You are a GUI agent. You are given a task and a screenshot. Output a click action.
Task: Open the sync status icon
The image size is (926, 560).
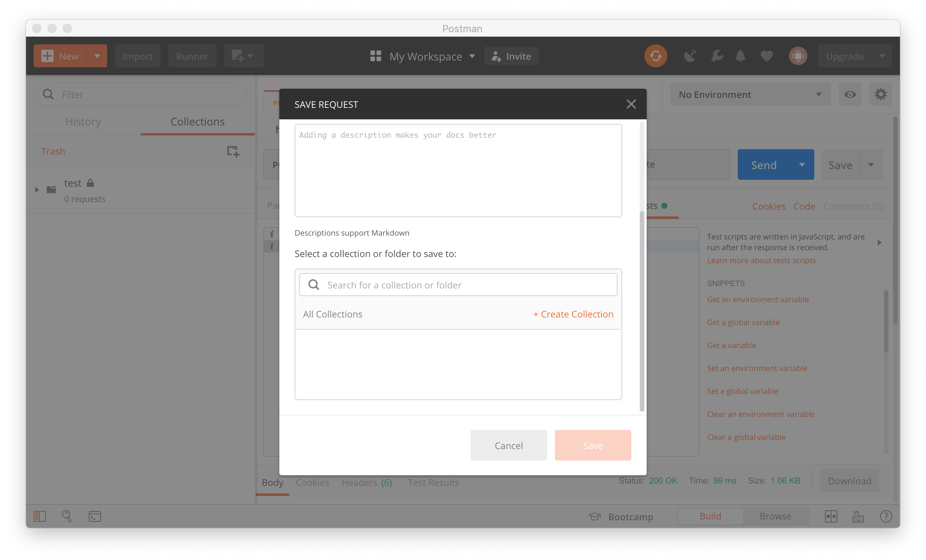pos(655,56)
